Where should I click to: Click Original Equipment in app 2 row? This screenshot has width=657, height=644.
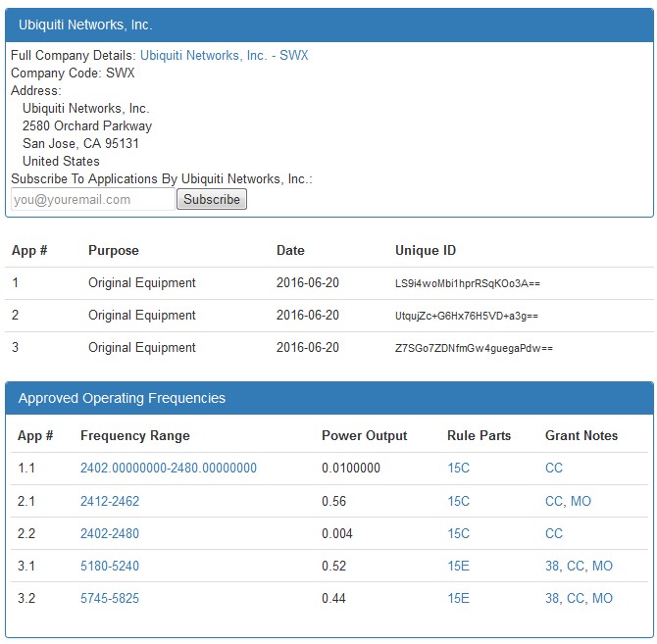point(142,316)
